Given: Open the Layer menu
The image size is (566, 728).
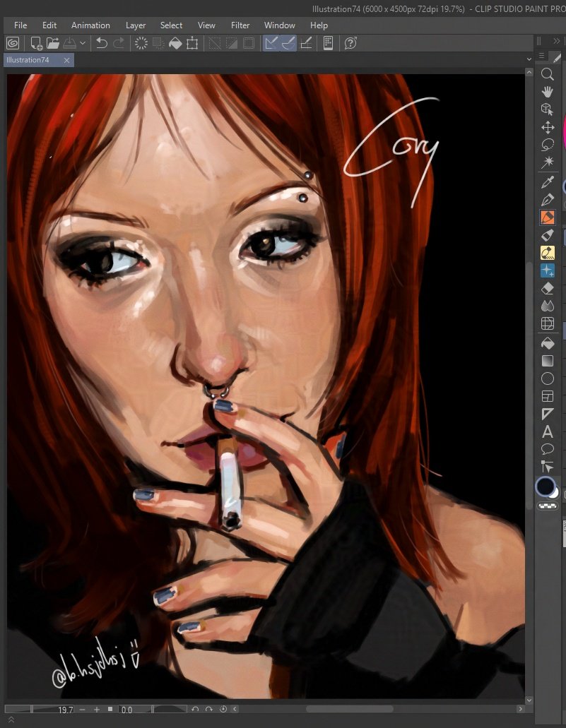Looking at the screenshot, I should [136, 25].
